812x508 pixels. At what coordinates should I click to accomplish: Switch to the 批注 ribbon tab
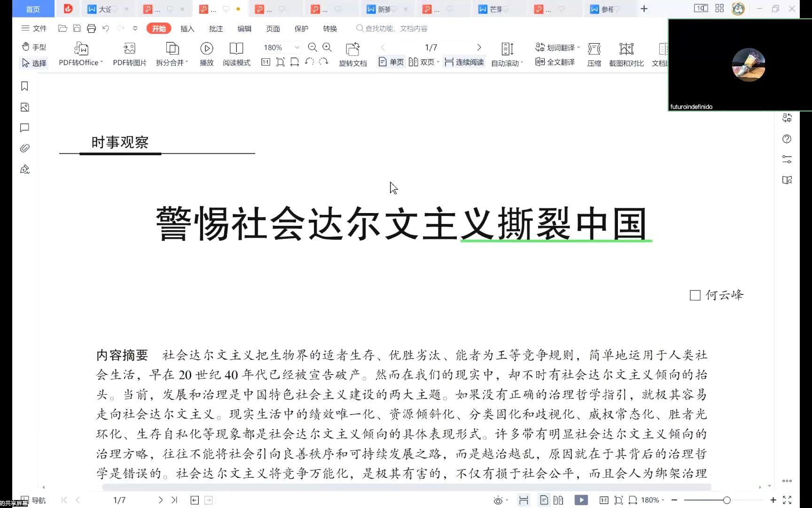[x=216, y=29]
